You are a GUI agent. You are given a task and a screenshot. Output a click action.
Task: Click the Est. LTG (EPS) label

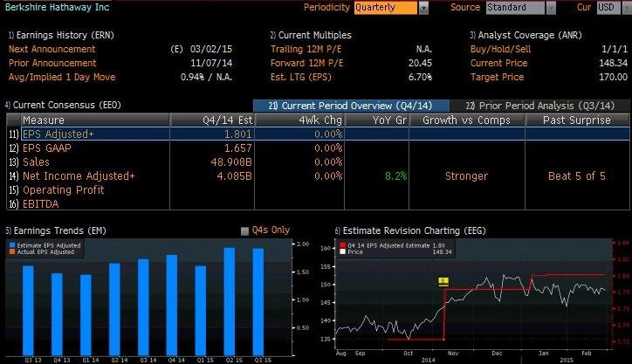click(300, 77)
